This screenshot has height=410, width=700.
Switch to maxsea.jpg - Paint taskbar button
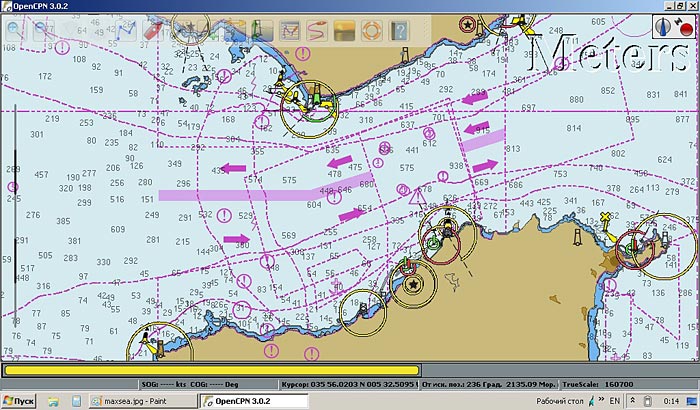click(x=142, y=401)
